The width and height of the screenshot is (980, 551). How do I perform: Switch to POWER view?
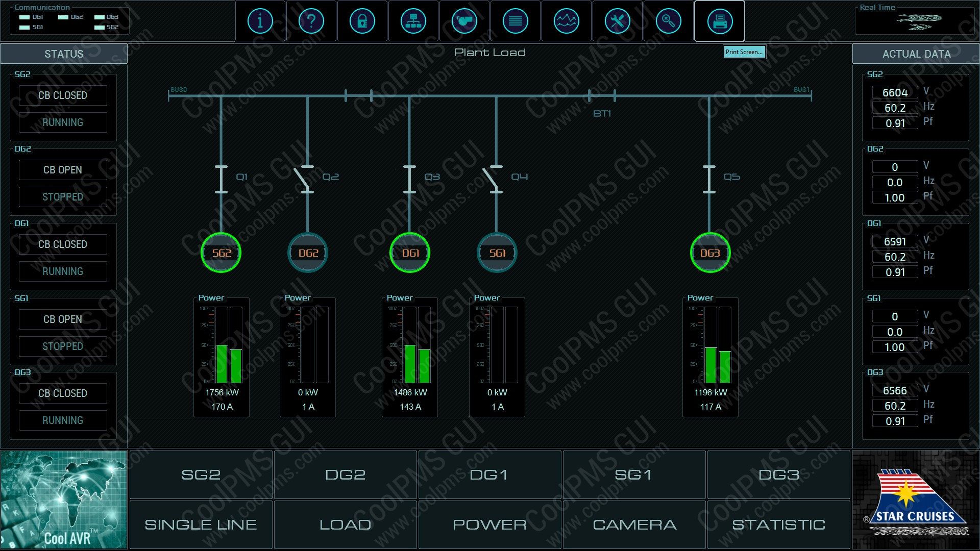click(x=489, y=524)
